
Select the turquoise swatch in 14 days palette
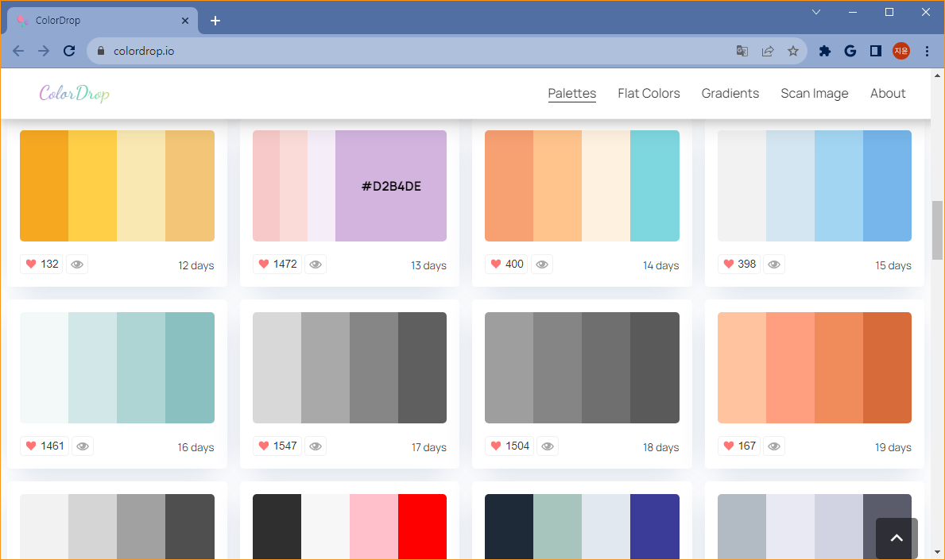point(655,186)
